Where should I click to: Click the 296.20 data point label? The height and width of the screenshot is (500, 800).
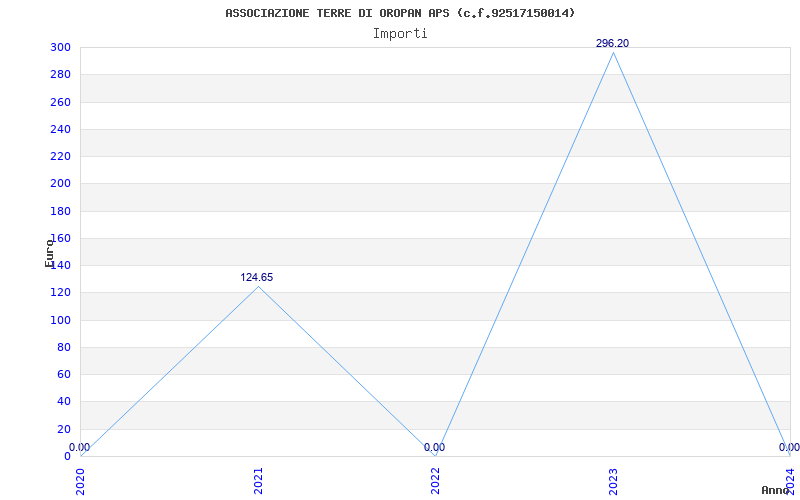(x=612, y=44)
